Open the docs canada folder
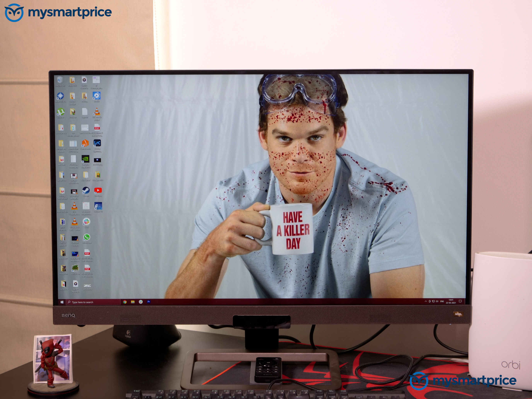The image size is (532, 399). pyautogui.click(x=61, y=129)
